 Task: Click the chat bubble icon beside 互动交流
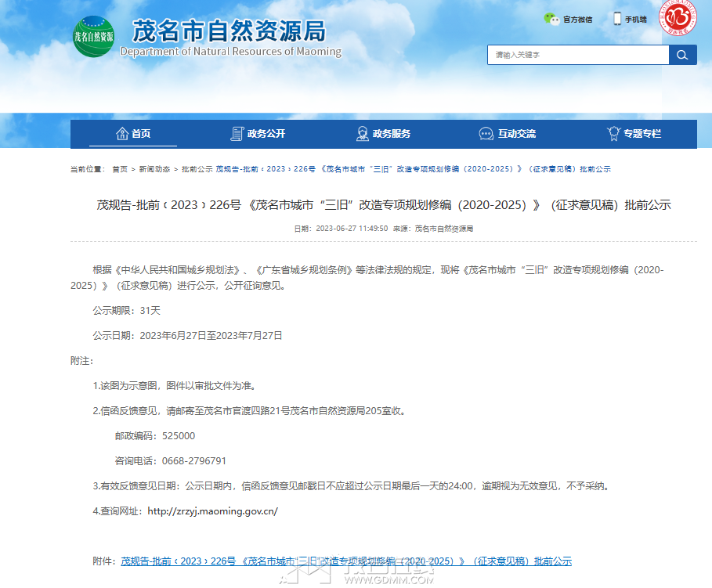(486, 134)
